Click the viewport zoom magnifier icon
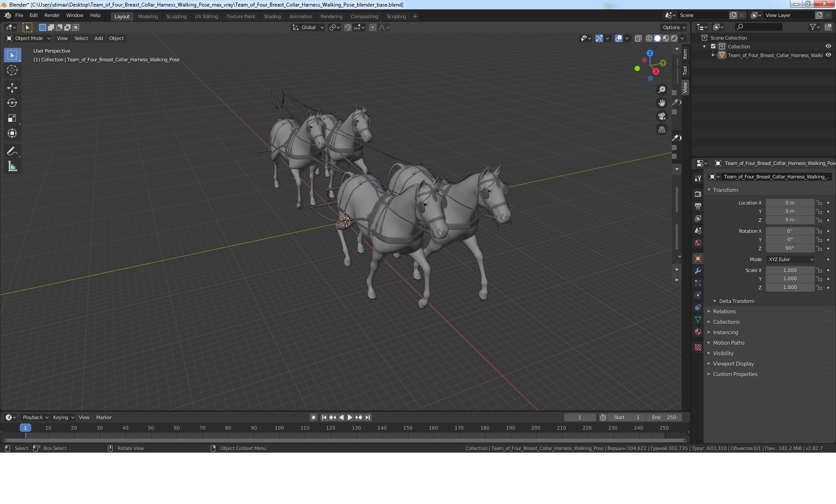 pyautogui.click(x=662, y=90)
